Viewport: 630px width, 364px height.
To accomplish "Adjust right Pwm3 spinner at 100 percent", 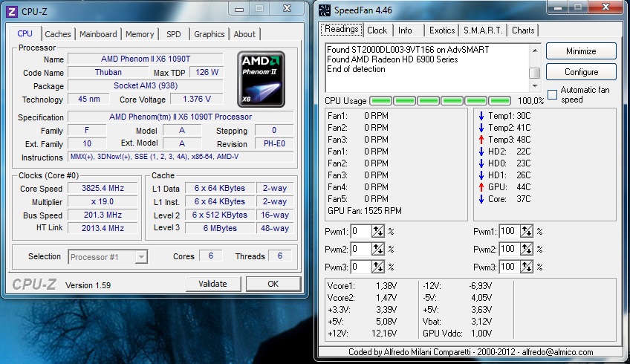I will tap(526, 267).
